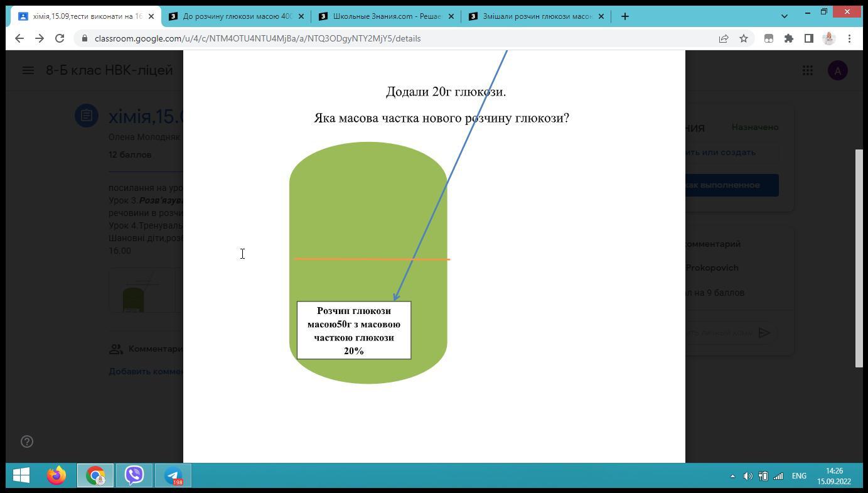Reload the Classroom page

pos(60,38)
